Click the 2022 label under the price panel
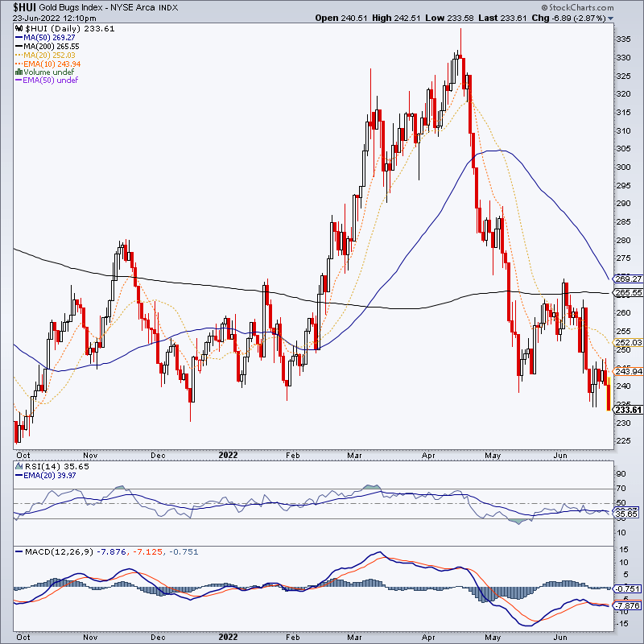The width and height of the screenshot is (644, 644). pyautogui.click(x=228, y=455)
